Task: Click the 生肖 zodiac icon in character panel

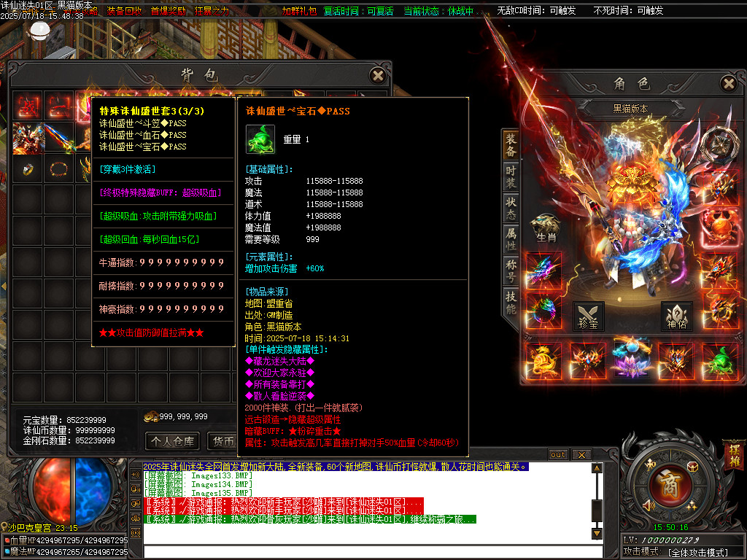Action: (x=544, y=227)
